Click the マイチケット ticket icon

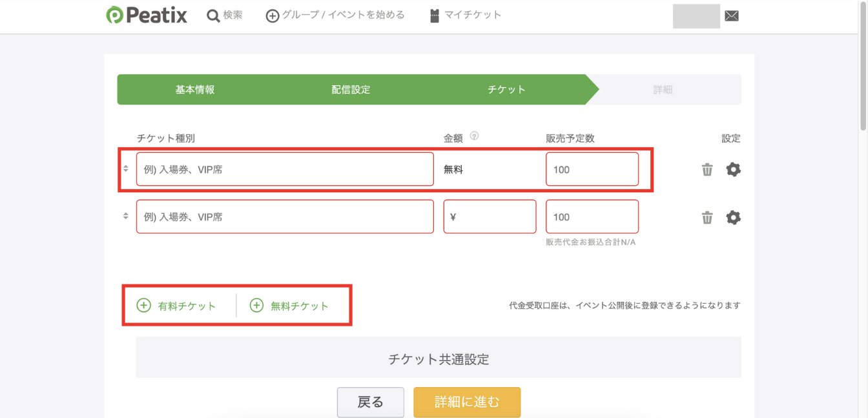tap(434, 14)
